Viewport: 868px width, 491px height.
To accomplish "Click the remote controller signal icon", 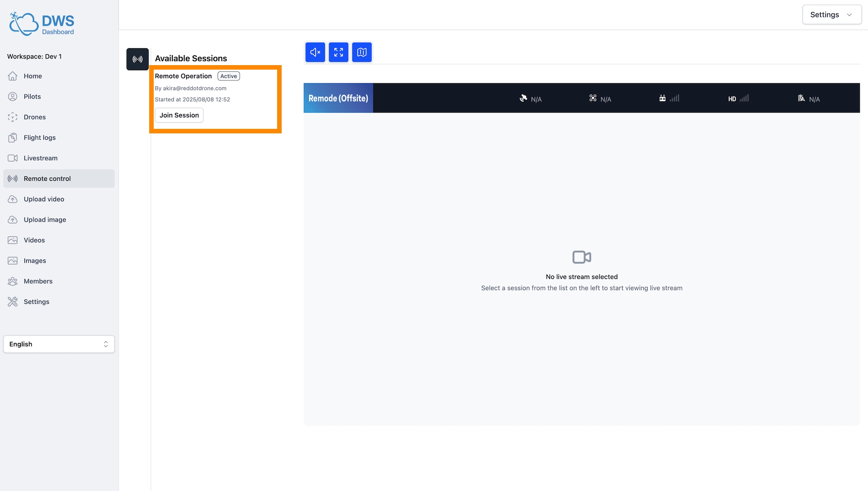I will pos(663,98).
